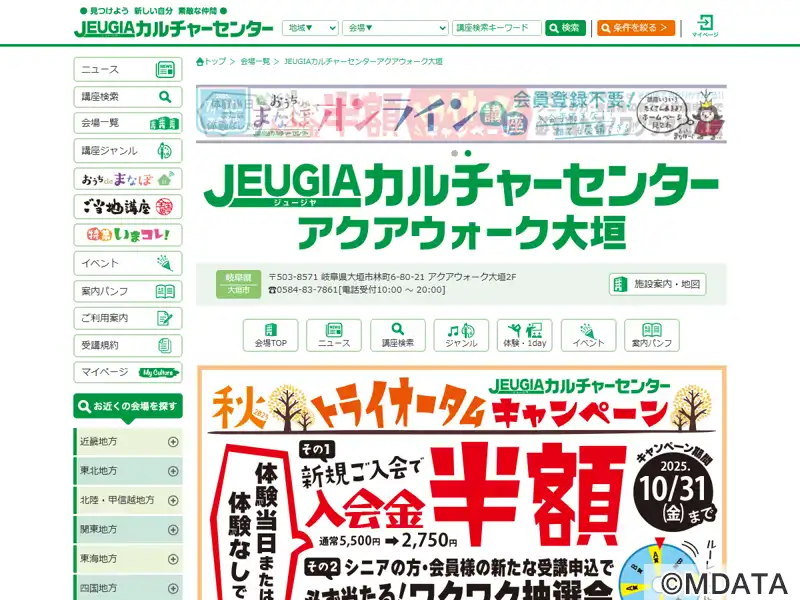Open 受講規約 in the left sidebar
Viewport: 800px width, 600px height.
pos(128,345)
